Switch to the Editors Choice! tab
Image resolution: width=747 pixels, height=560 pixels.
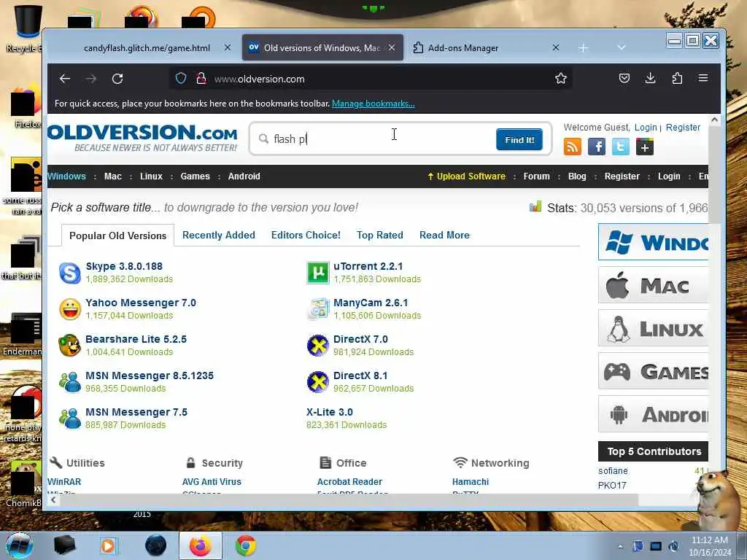click(x=306, y=235)
